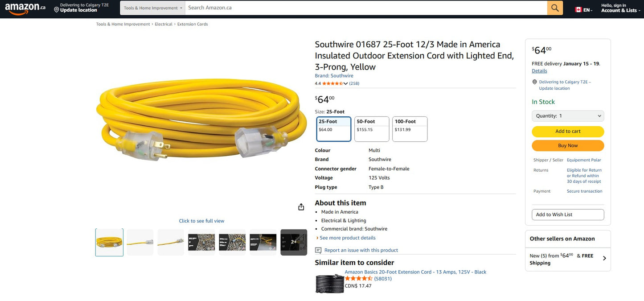Click the share icon beside the product image
The image size is (644, 301).
click(301, 206)
